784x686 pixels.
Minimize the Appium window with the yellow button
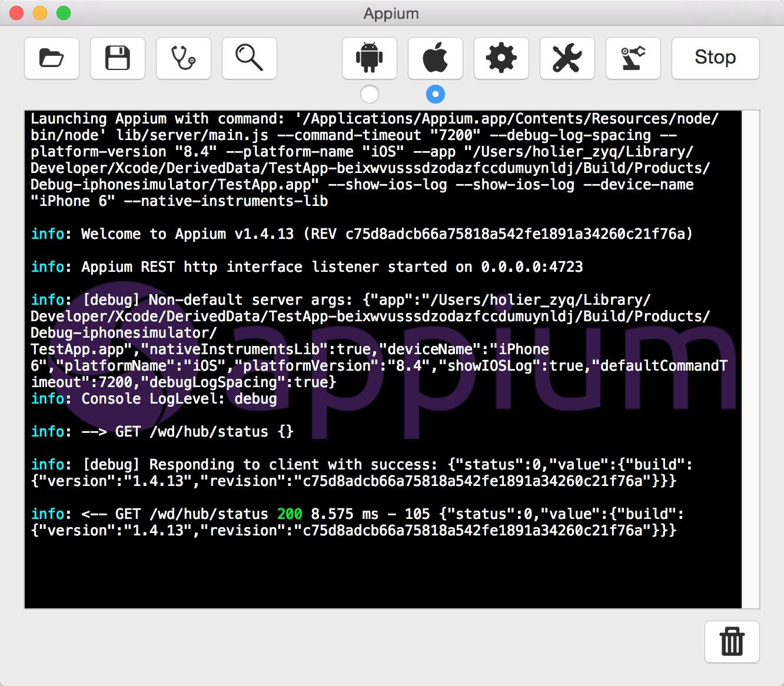pos(40,13)
